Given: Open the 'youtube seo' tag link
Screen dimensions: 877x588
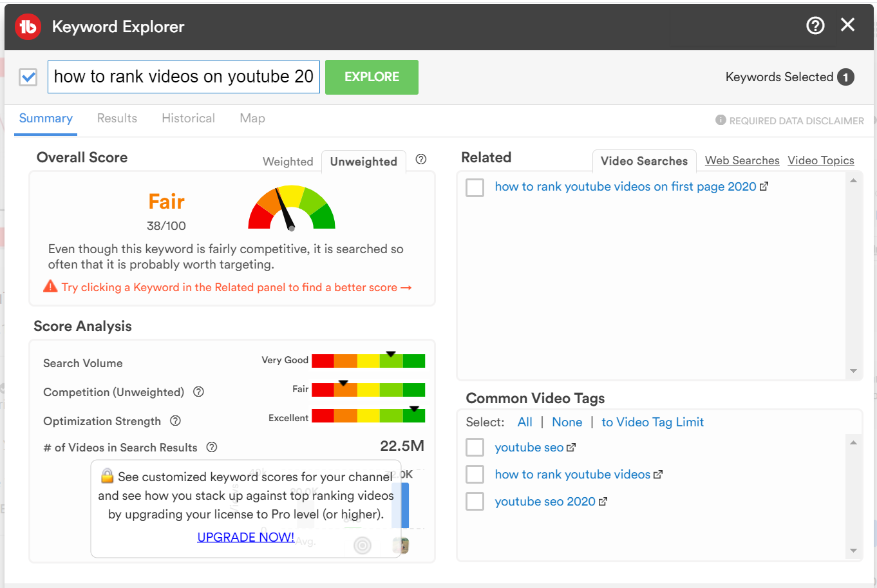Looking at the screenshot, I should click(529, 448).
